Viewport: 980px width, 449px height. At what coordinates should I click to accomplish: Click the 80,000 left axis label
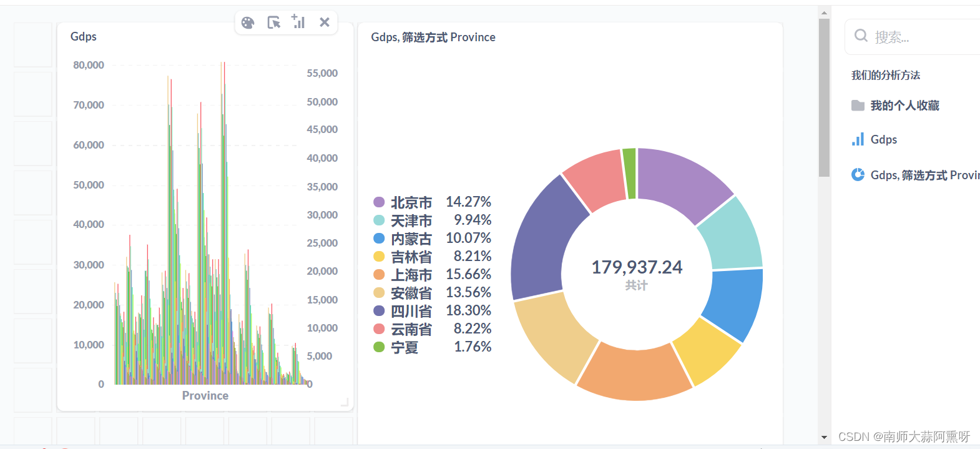click(89, 65)
